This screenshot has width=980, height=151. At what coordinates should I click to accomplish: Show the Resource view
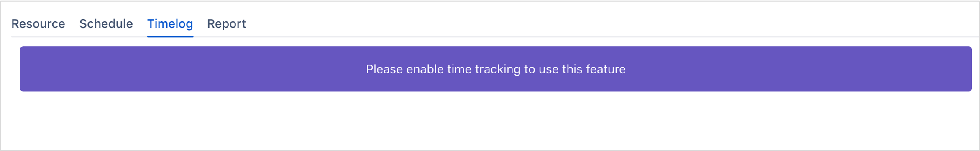38,24
